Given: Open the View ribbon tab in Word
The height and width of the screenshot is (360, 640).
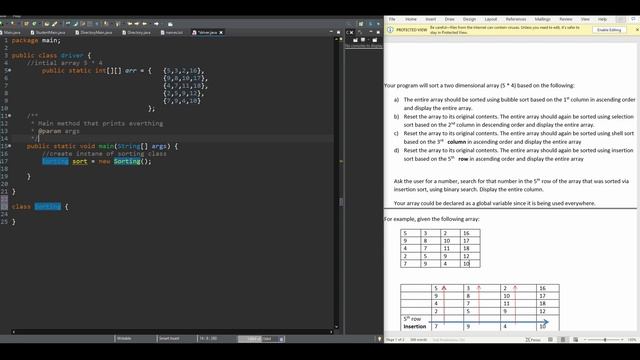Looking at the screenshot, I should click(585, 19).
